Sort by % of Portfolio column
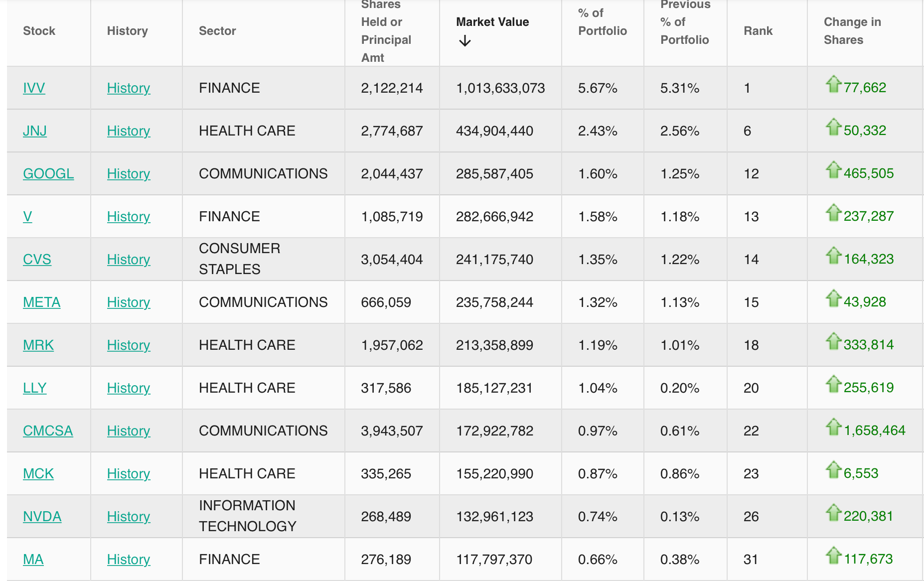Screen dimensions: 924x581 602,22
